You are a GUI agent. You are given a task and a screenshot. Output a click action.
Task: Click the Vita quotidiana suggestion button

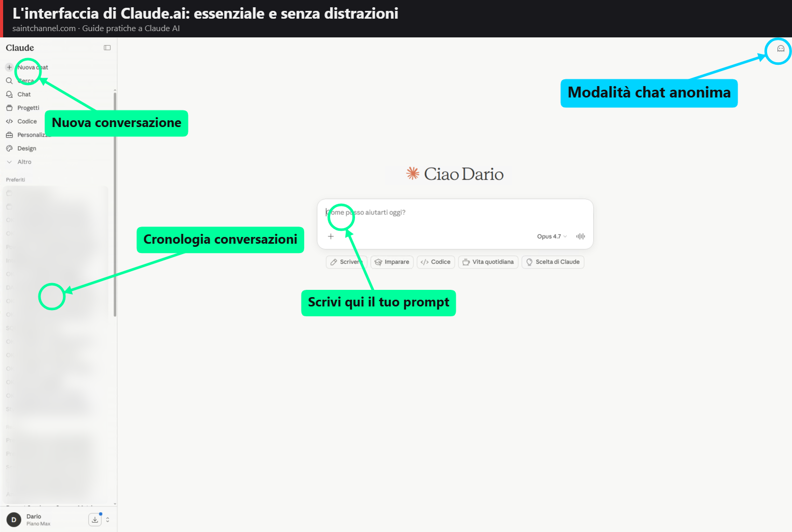pos(488,262)
